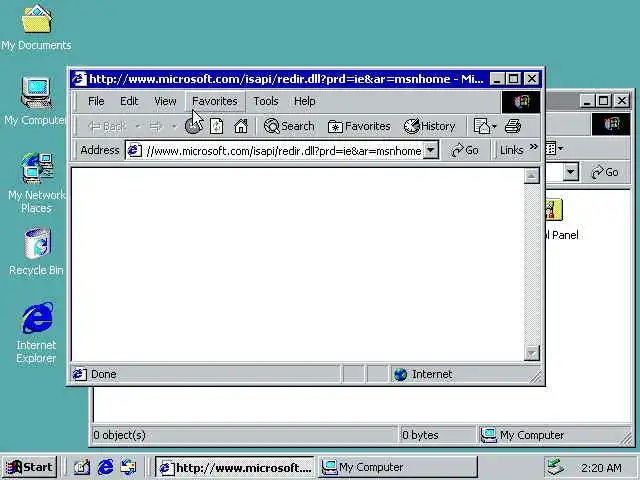The height and width of the screenshot is (480, 640).
Task: Open the Edit menu
Action: (x=129, y=101)
